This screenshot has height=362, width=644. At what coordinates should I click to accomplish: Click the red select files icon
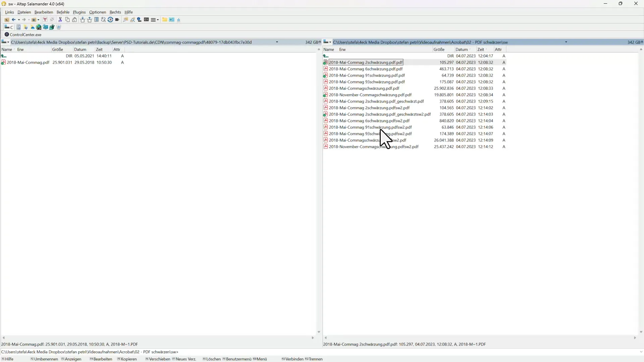click(45, 20)
